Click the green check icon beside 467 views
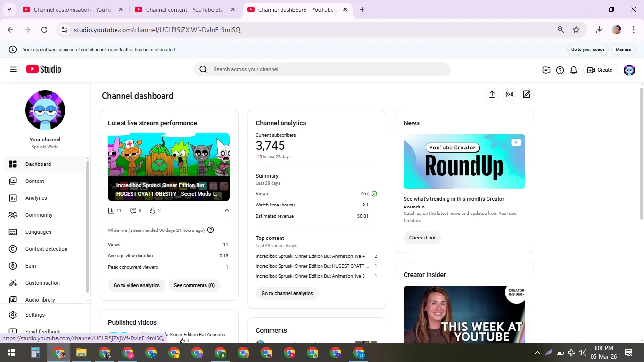 [x=374, y=194]
